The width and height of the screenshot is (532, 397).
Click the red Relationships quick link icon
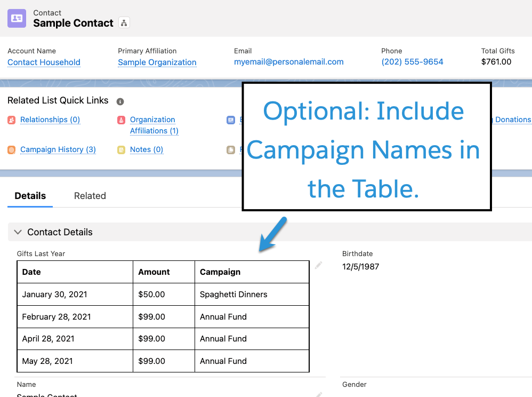click(12, 120)
